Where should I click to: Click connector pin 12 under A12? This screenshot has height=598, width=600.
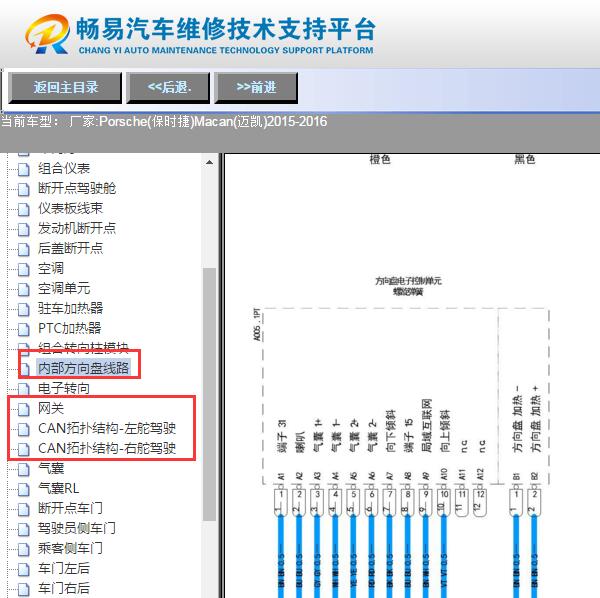tap(480, 502)
